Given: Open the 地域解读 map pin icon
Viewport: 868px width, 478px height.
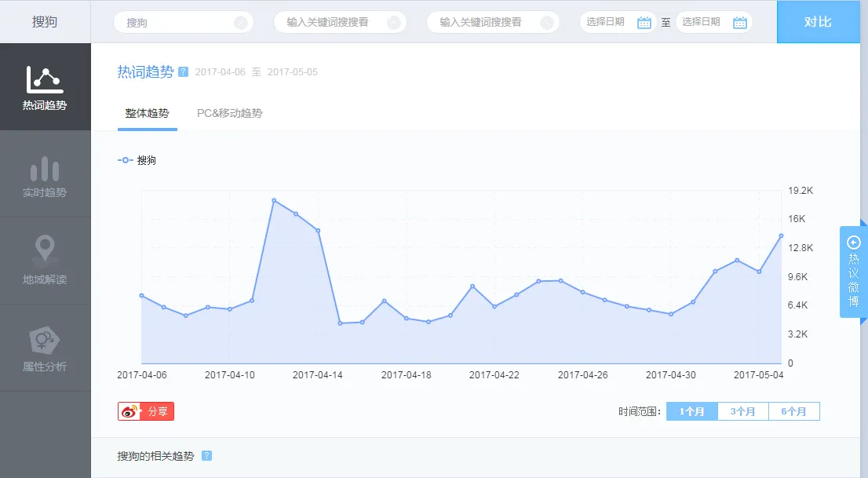Looking at the screenshot, I should click(x=45, y=250).
